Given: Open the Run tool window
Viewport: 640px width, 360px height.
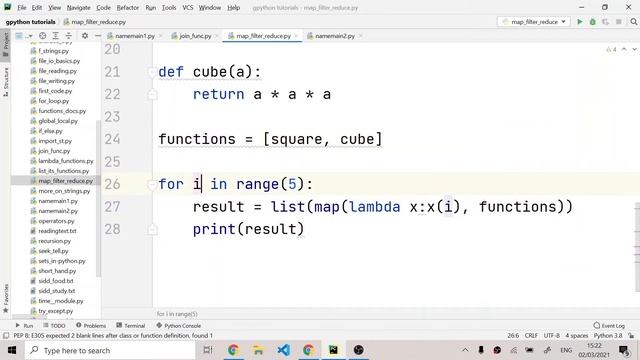Looking at the screenshot, I should [24, 325].
